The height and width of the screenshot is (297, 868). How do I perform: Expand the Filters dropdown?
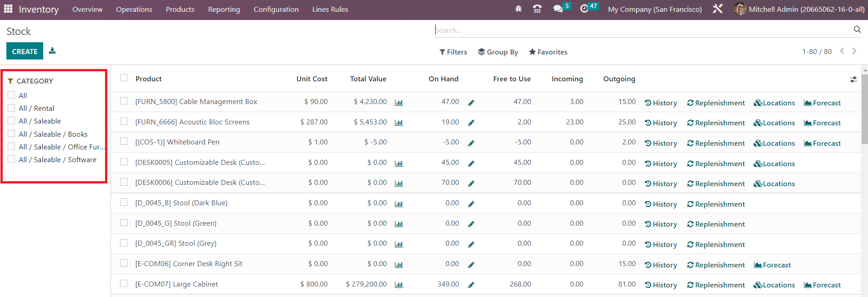pyautogui.click(x=453, y=52)
